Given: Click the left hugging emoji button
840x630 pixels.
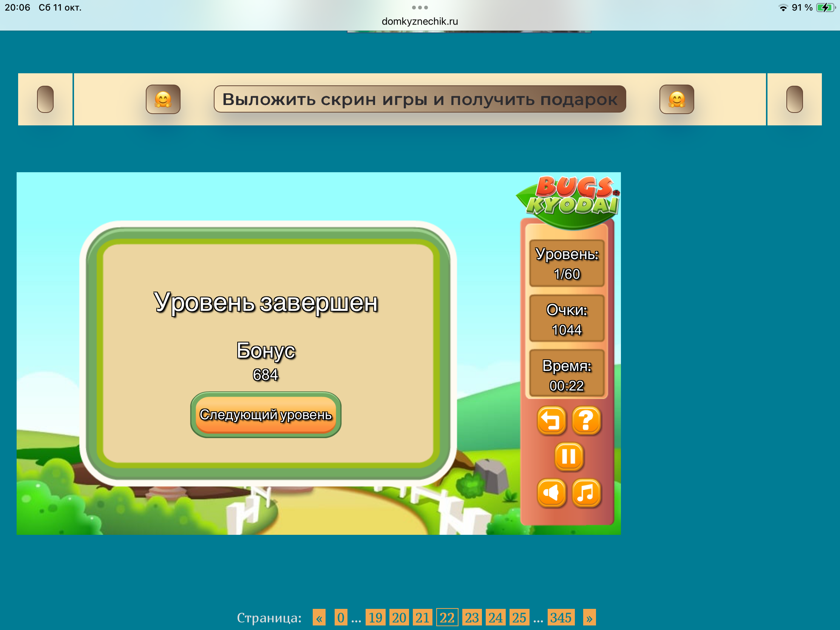Looking at the screenshot, I should tap(163, 99).
